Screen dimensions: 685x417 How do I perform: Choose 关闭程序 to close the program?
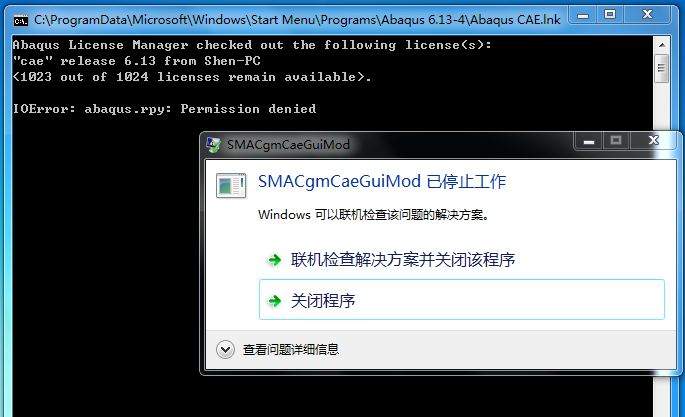click(x=462, y=300)
